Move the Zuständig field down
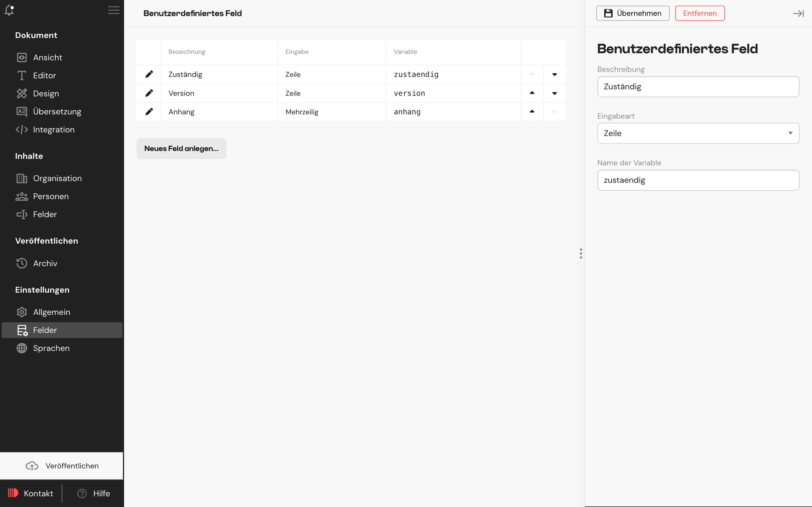The image size is (812, 507). tap(554, 74)
